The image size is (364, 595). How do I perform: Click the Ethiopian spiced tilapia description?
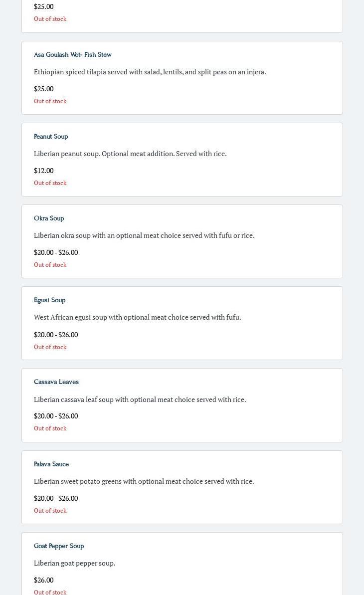click(150, 71)
